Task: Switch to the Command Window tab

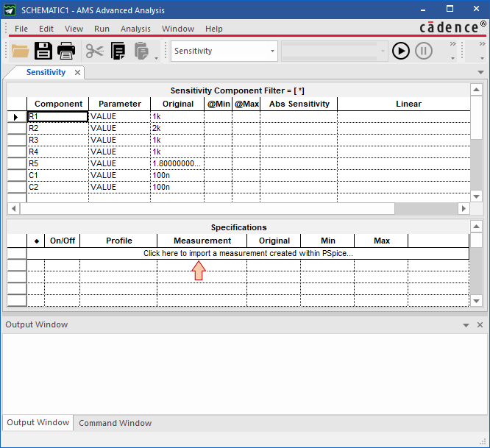Action: coord(115,423)
